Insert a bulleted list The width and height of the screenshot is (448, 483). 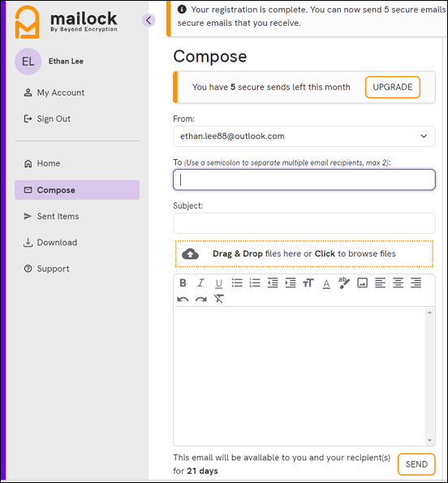point(237,282)
